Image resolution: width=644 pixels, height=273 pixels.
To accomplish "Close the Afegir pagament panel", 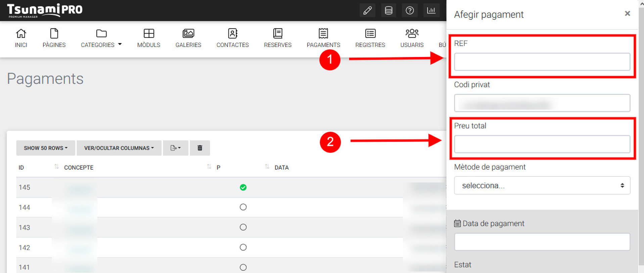I will [627, 13].
